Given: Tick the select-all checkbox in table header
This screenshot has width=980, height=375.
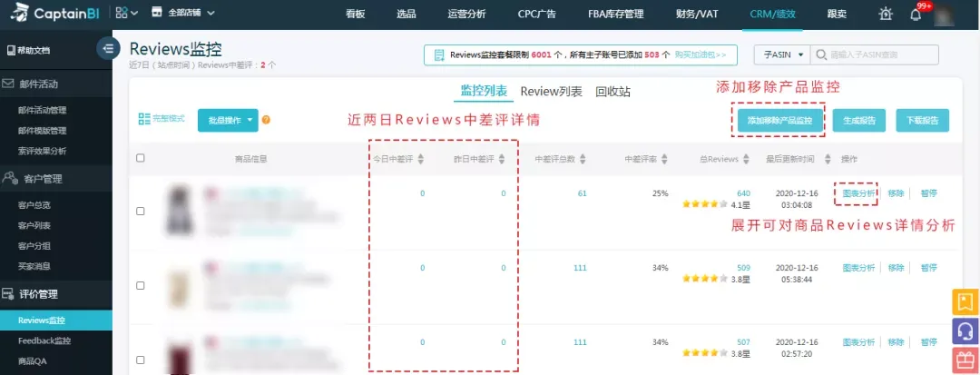Looking at the screenshot, I should coord(140,158).
